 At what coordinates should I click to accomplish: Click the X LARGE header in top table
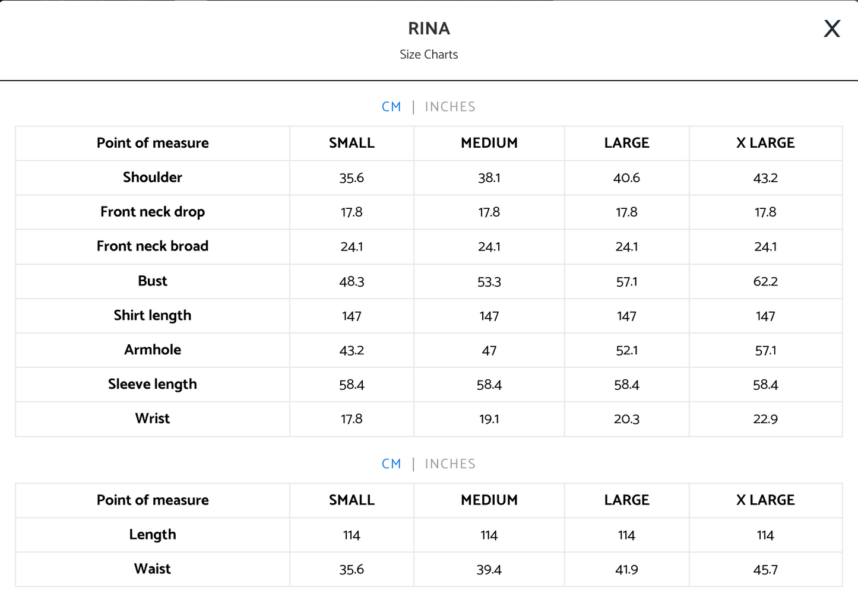tap(765, 143)
